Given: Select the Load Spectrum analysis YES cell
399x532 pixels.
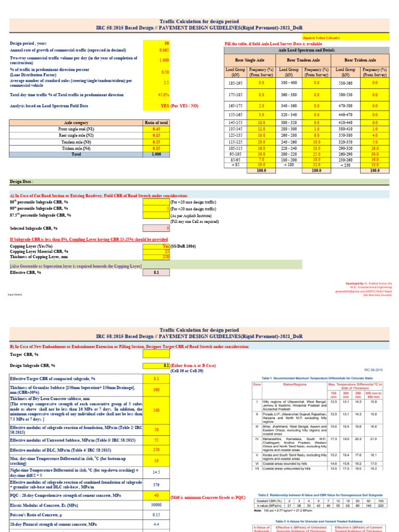Looking at the screenshot, I should (156, 105).
